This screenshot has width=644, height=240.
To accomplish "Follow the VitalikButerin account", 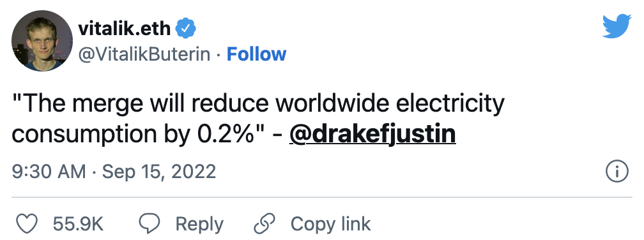I will coord(256,54).
